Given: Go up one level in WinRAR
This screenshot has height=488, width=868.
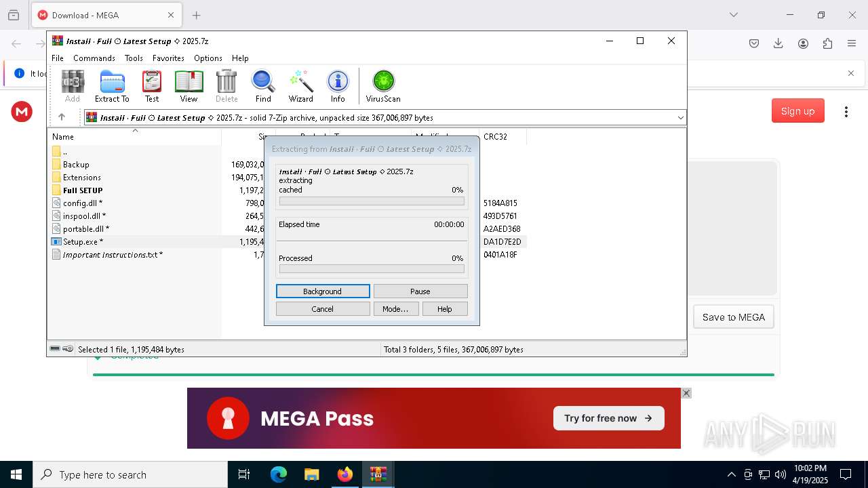Looking at the screenshot, I should [62, 117].
